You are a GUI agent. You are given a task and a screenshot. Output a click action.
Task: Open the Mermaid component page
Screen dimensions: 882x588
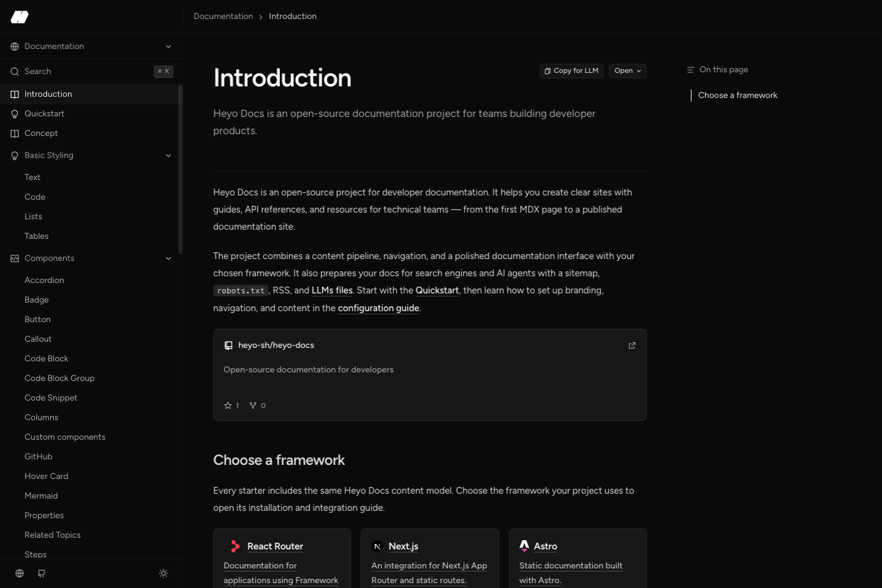(x=41, y=496)
